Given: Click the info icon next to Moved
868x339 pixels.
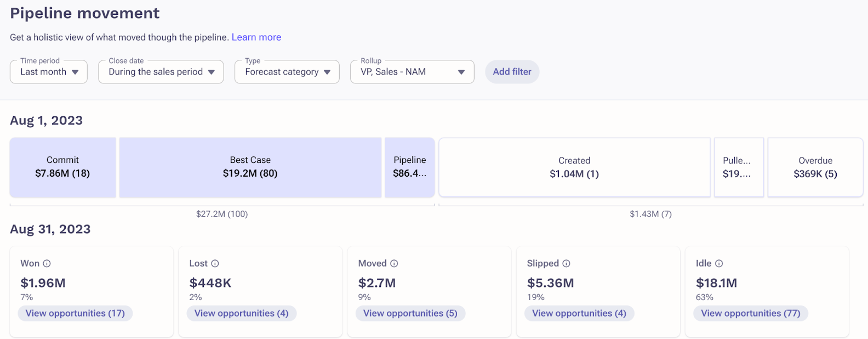Looking at the screenshot, I should click(x=394, y=263).
